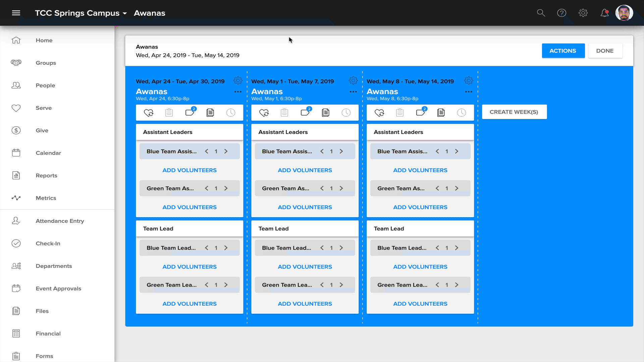
Task: Open the notifications bell
Action: coord(604,13)
